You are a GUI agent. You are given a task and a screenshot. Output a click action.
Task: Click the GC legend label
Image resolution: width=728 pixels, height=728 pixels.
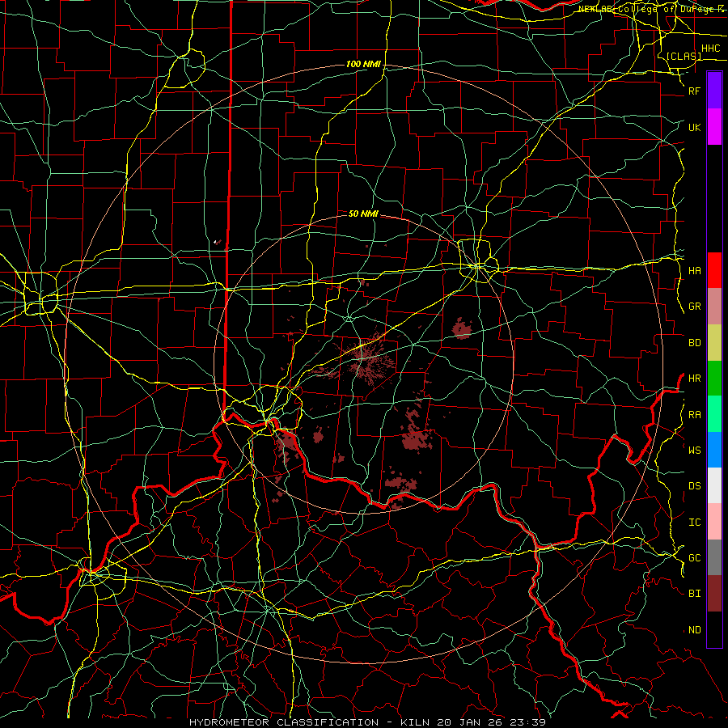click(x=694, y=557)
